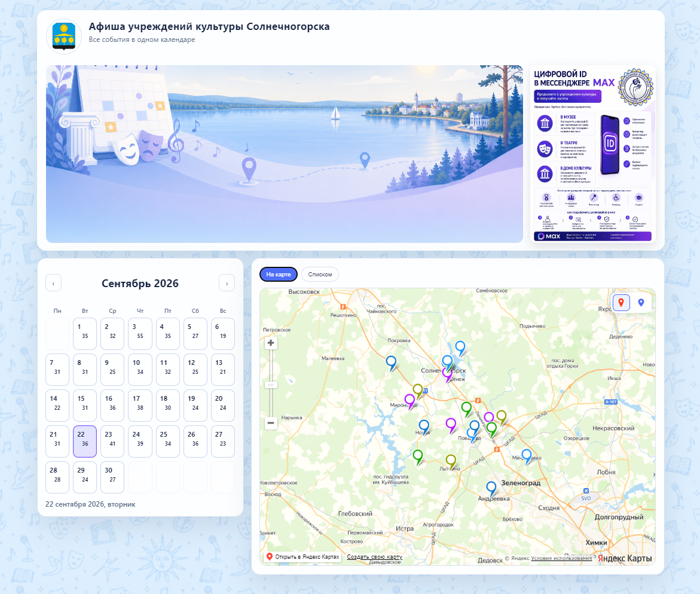The image size is (700, 594).
Task: Click the Истра label on the map
Action: (405, 528)
